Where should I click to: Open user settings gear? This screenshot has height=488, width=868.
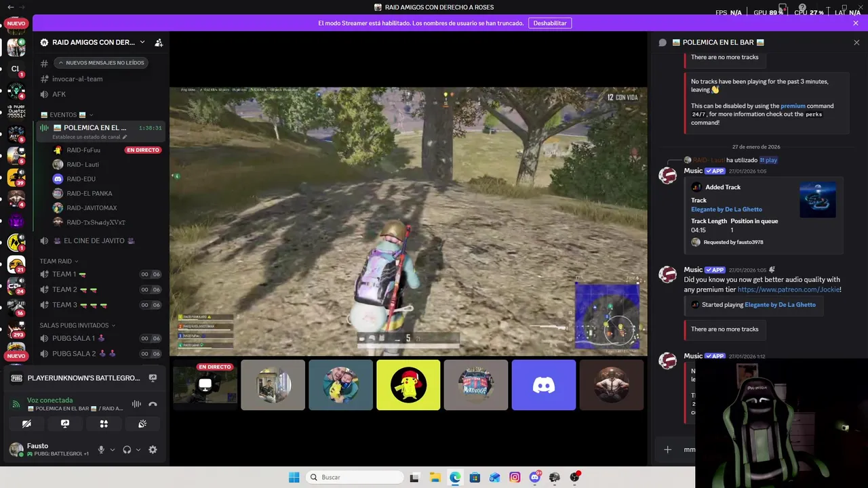[153, 449]
